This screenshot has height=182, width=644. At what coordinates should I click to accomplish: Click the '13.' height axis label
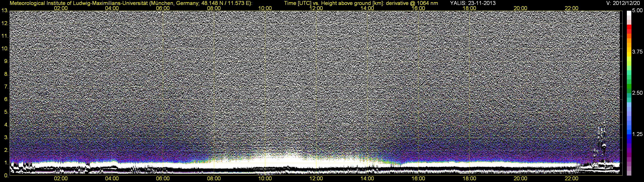pyautogui.click(x=5, y=10)
